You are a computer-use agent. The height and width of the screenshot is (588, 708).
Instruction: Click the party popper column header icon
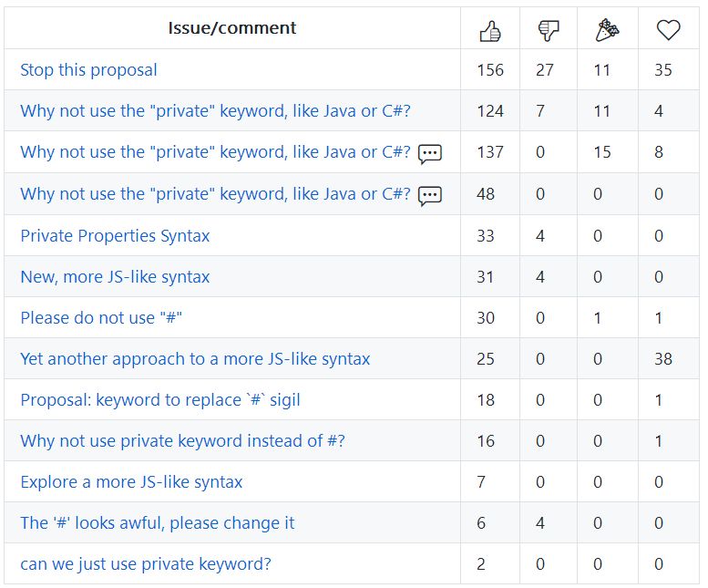pos(607,30)
